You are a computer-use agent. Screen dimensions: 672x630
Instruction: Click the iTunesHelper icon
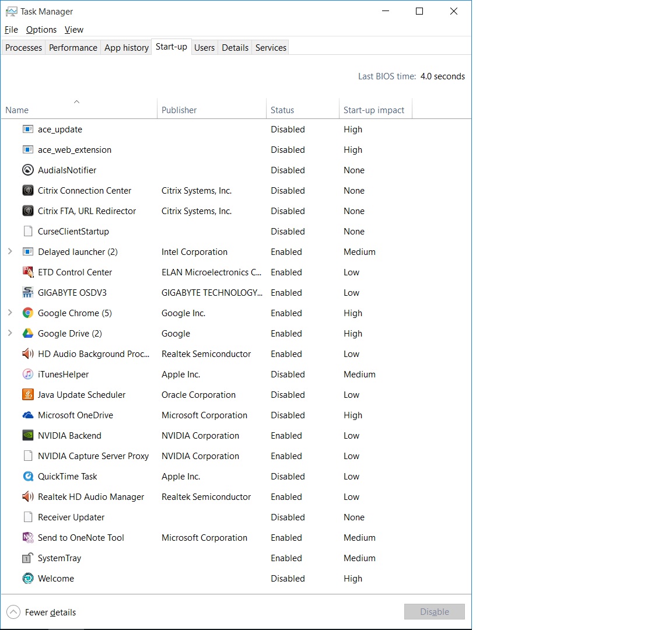pos(28,374)
